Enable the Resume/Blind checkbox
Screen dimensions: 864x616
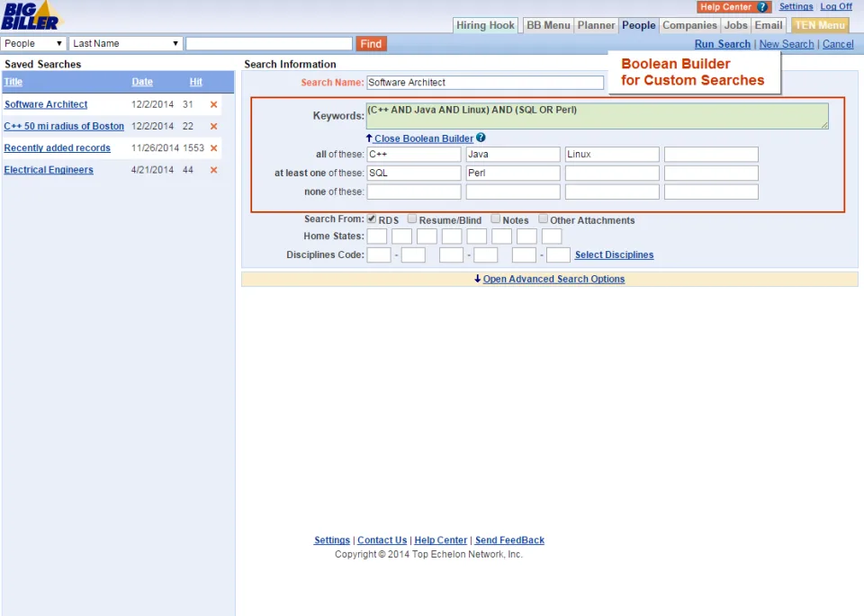click(x=412, y=219)
